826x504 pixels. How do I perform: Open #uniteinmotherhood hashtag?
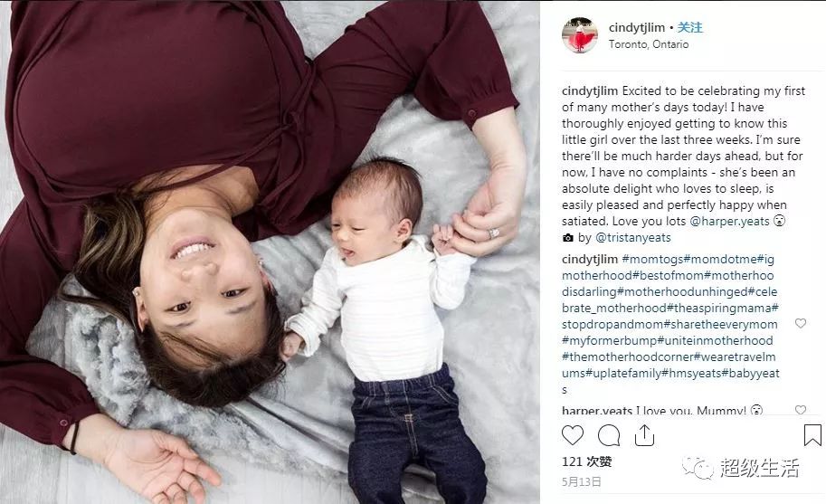pyautogui.click(x=715, y=341)
